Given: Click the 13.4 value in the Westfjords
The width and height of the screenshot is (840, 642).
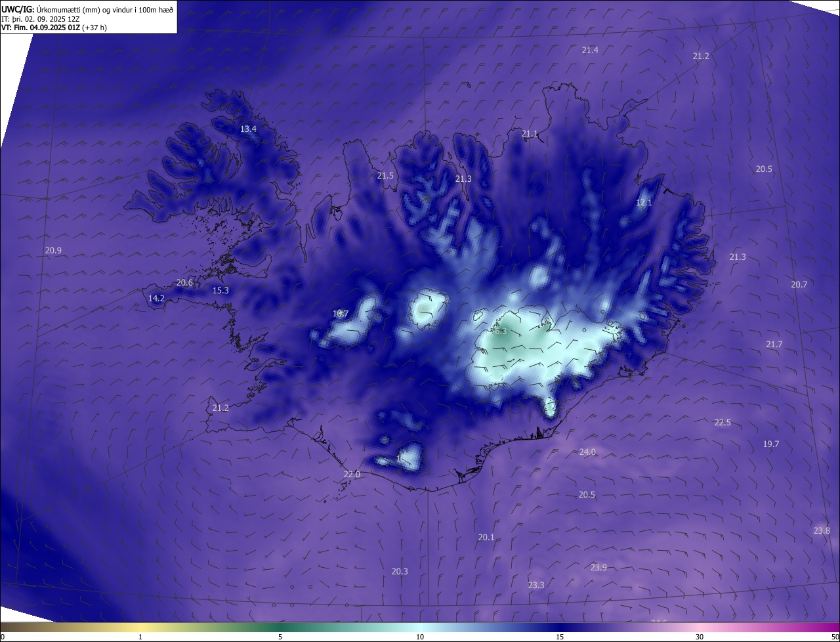Looking at the screenshot, I should 248,129.
